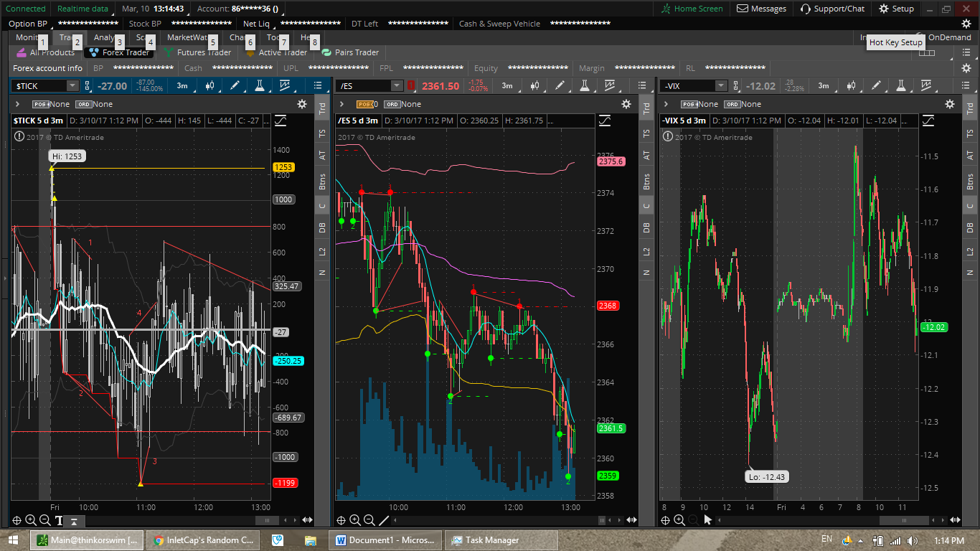980x551 pixels.
Task: Open the Pairs Trader sub-tab
Action: coord(350,52)
